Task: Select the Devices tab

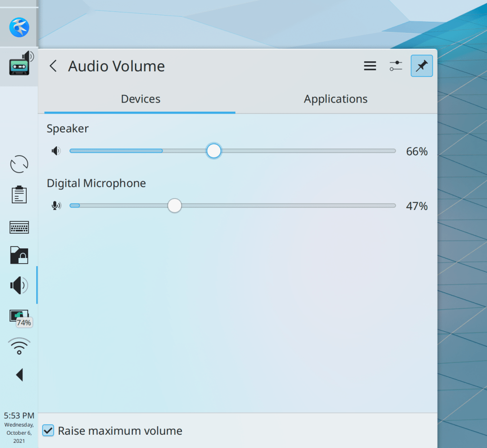Action: click(x=140, y=99)
